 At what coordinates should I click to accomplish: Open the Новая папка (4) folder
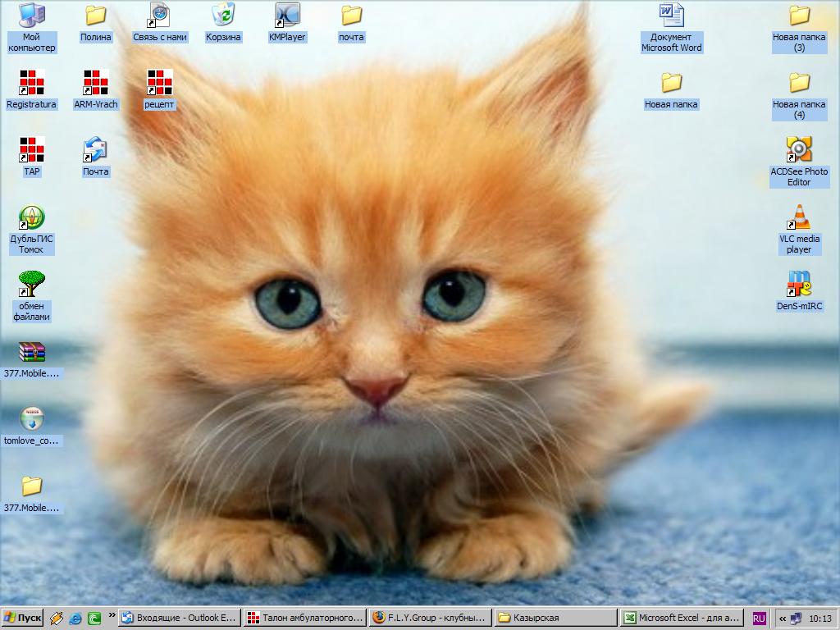click(x=799, y=95)
